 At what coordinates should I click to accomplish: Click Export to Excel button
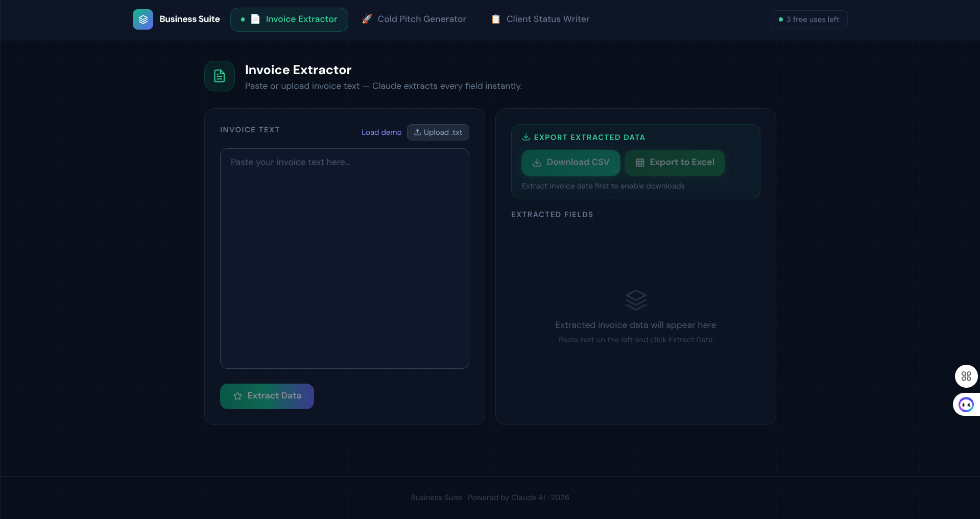(675, 162)
